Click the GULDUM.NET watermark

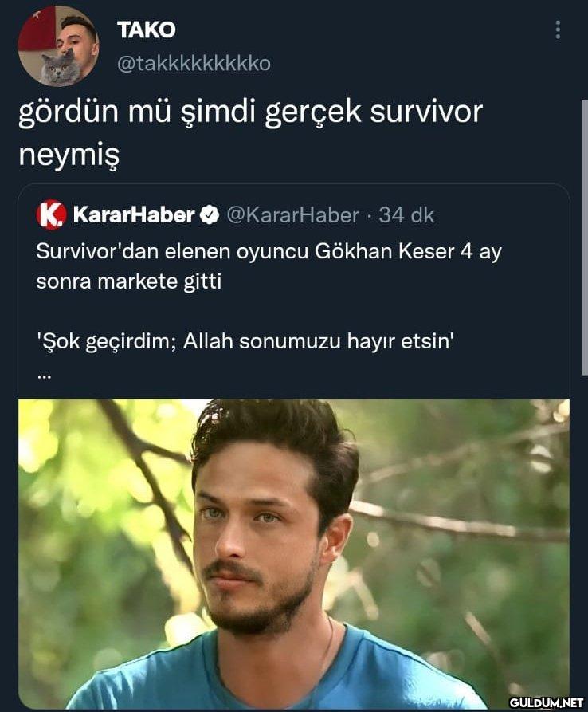[x=547, y=702]
